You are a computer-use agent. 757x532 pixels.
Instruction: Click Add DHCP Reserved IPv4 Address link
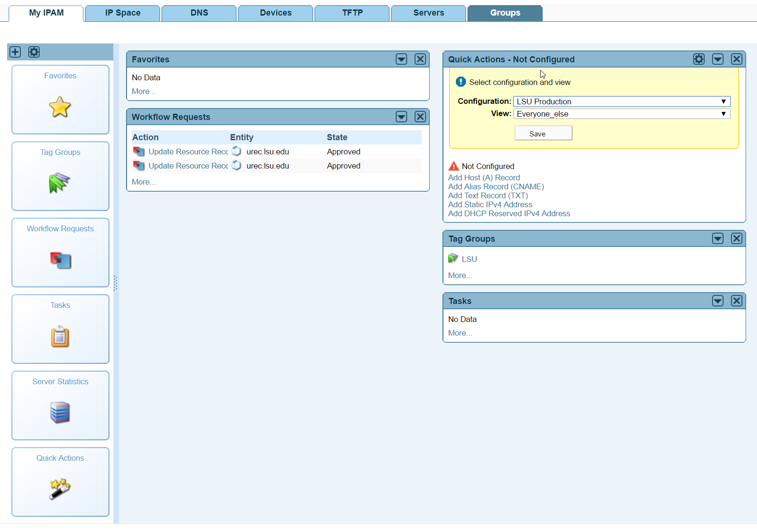pos(509,213)
